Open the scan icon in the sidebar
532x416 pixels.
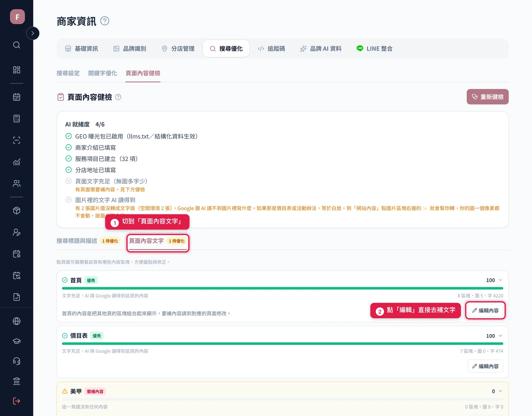pos(17,140)
